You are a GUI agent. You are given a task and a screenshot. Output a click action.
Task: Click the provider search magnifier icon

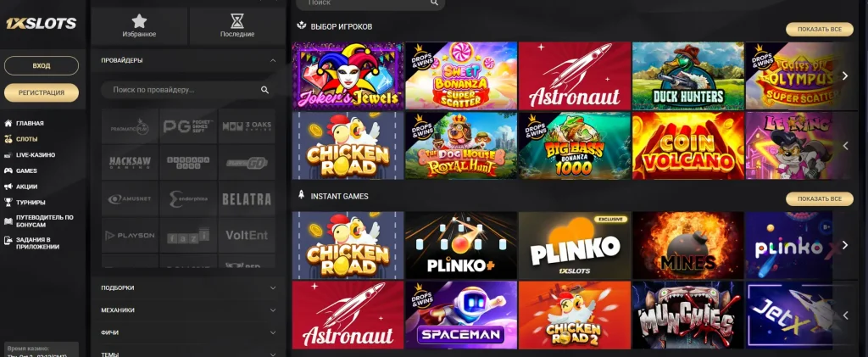[264, 90]
